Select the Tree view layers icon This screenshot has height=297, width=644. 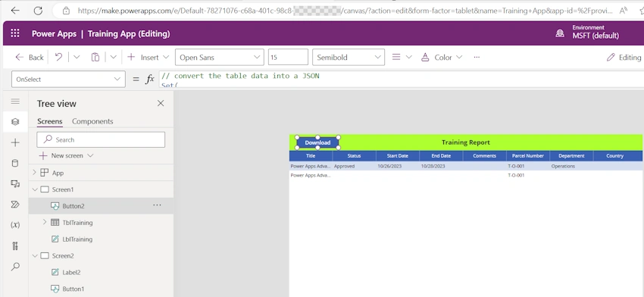[15, 121]
